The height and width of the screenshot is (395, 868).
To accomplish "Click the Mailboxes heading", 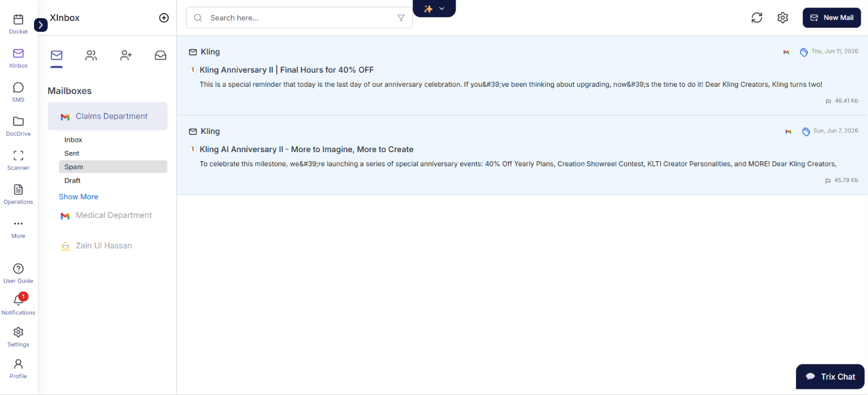I will (70, 91).
